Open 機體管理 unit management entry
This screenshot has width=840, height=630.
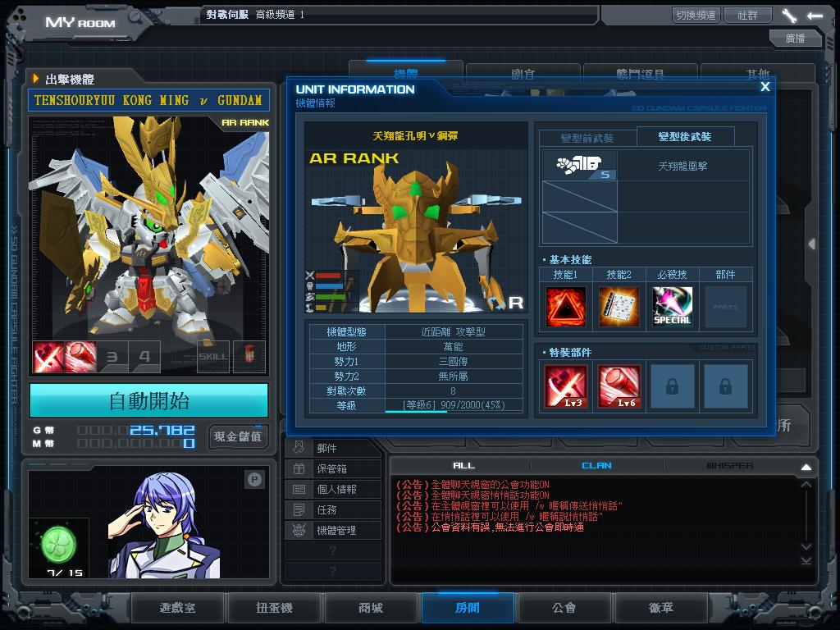point(333,531)
